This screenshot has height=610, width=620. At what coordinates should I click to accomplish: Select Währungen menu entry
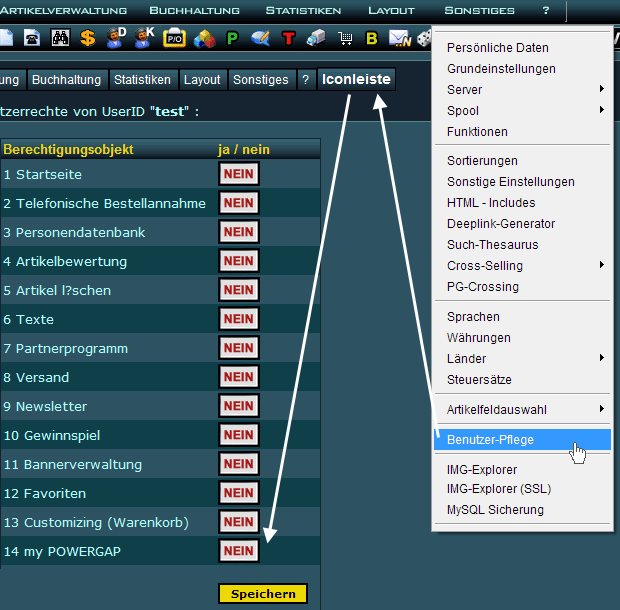[x=478, y=338]
